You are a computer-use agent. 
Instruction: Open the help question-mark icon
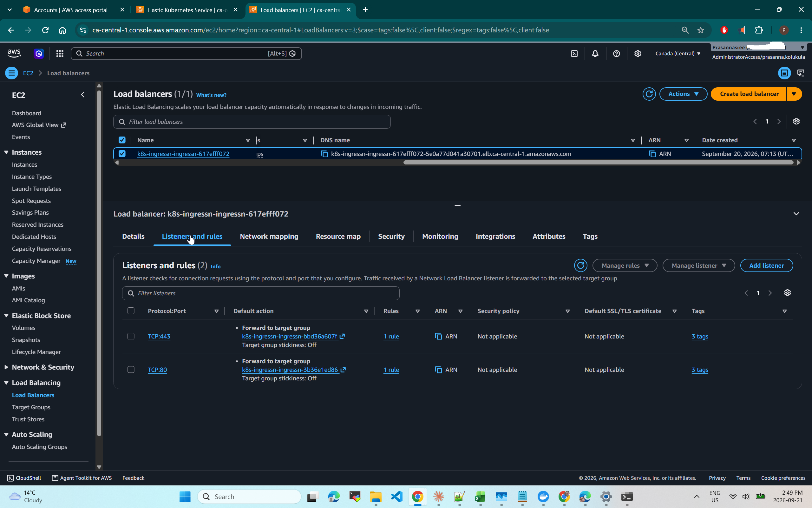tap(616, 53)
